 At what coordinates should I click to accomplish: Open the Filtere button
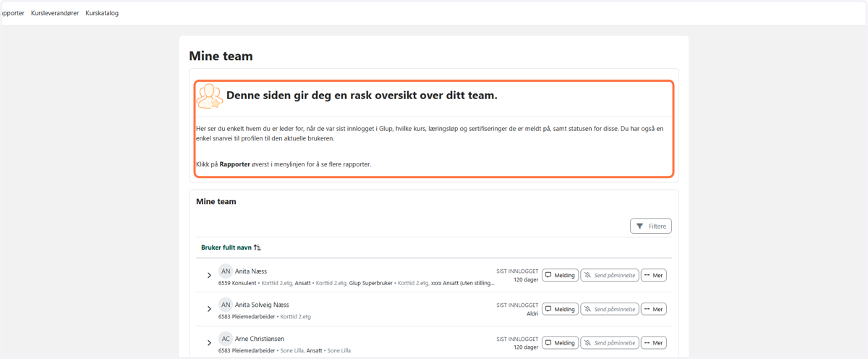click(651, 226)
